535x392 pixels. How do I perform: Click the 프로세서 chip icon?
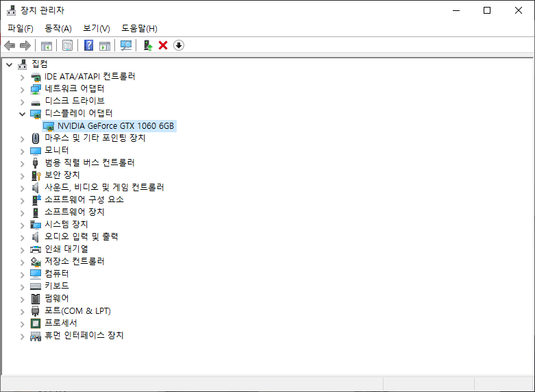(x=36, y=323)
